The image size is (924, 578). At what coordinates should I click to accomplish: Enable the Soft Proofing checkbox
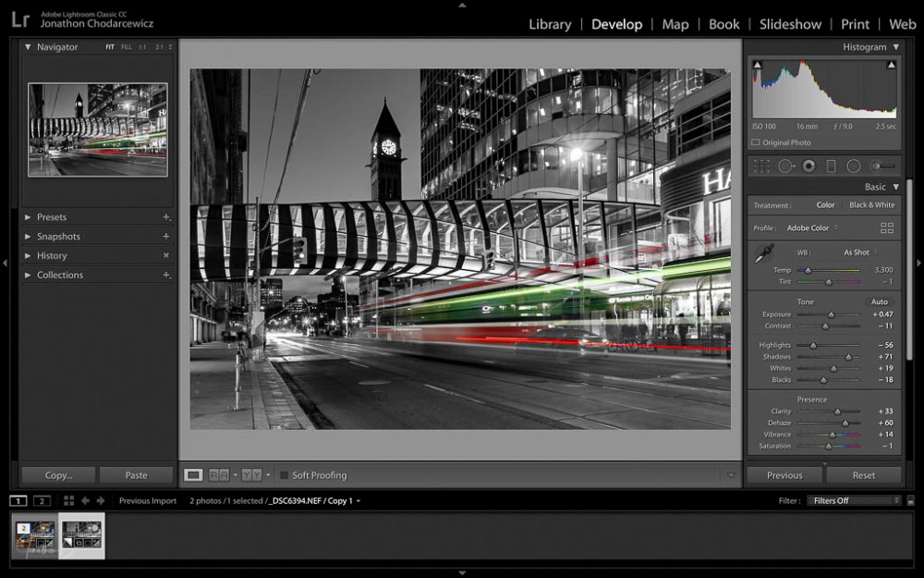tap(285, 475)
